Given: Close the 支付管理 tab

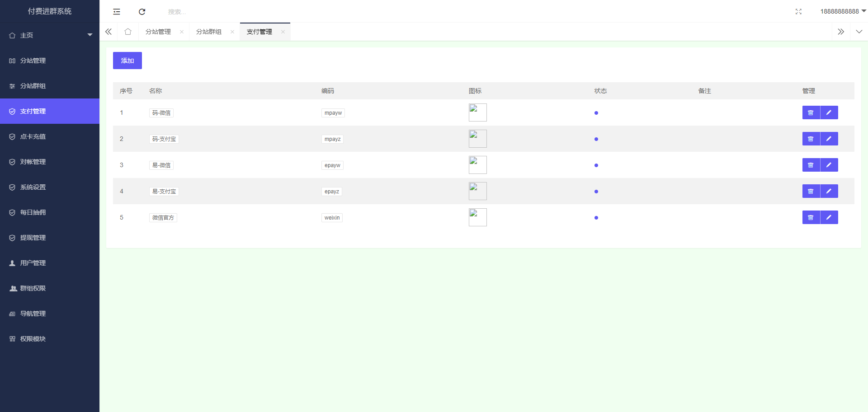Looking at the screenshot, I should (283, 32).
